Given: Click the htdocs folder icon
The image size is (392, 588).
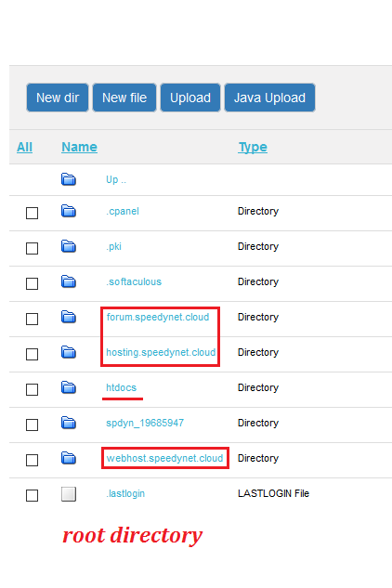Looking at the screenshot, I should point(68,387).
